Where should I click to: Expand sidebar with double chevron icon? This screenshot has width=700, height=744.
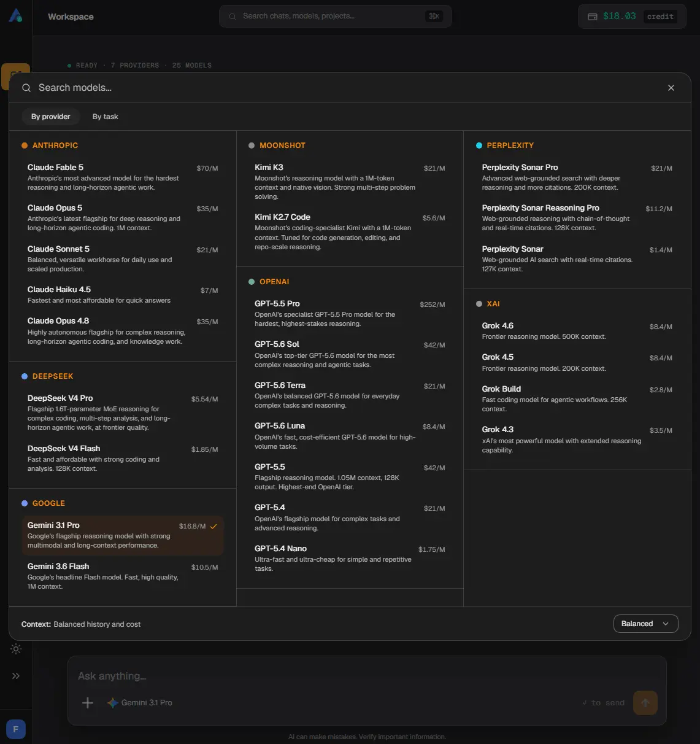click(16, 676)
